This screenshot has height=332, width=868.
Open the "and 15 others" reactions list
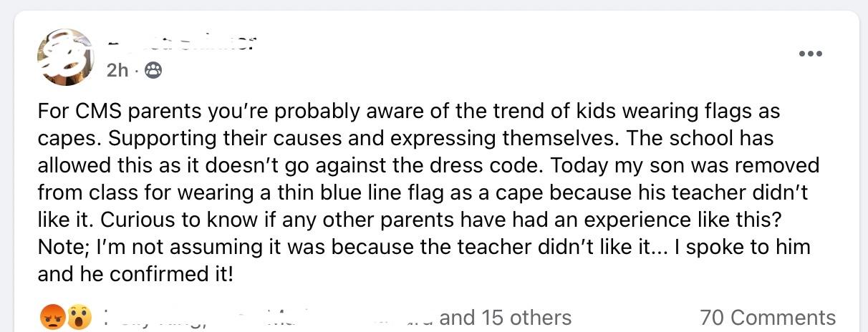coord(505,317)
